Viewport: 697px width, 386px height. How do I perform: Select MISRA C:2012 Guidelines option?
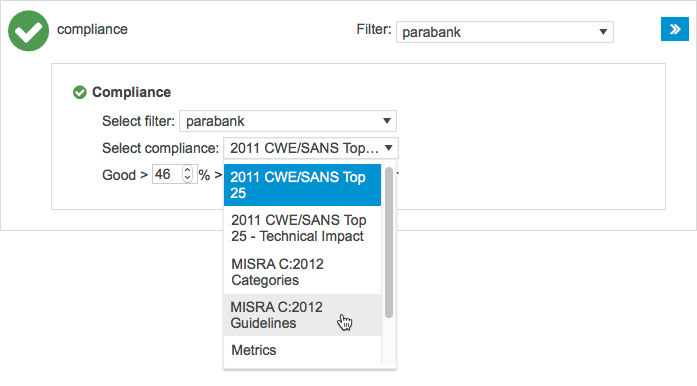[x=302, y=315]
